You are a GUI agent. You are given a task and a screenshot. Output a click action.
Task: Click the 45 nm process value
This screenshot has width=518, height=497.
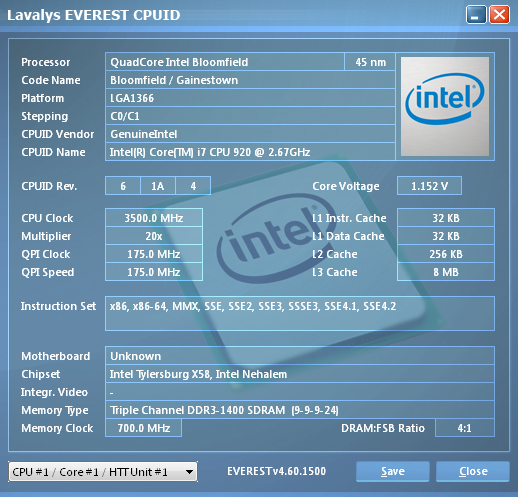370,62
